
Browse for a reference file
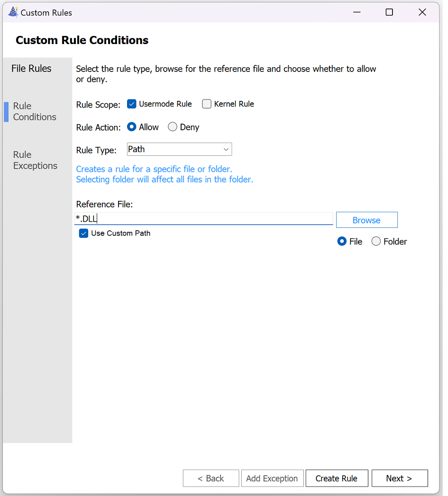(x=366, y=220)
